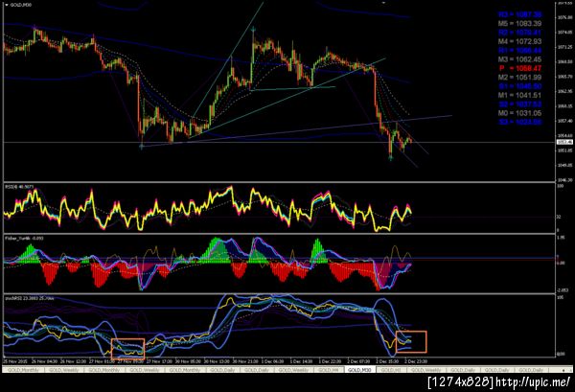Select the stochRSI indicator label
Viewport: 575px width, 392px height.
30,298
